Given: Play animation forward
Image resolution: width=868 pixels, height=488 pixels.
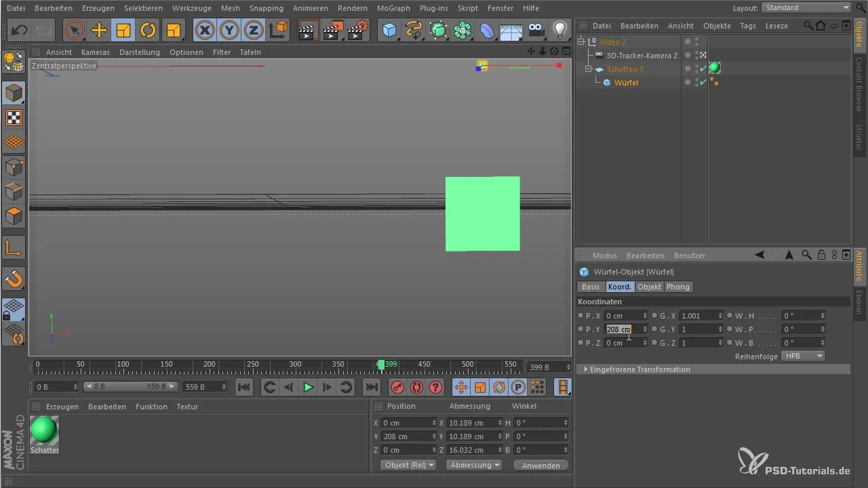Looking at the screenshot, I should [x=308, y=387].
